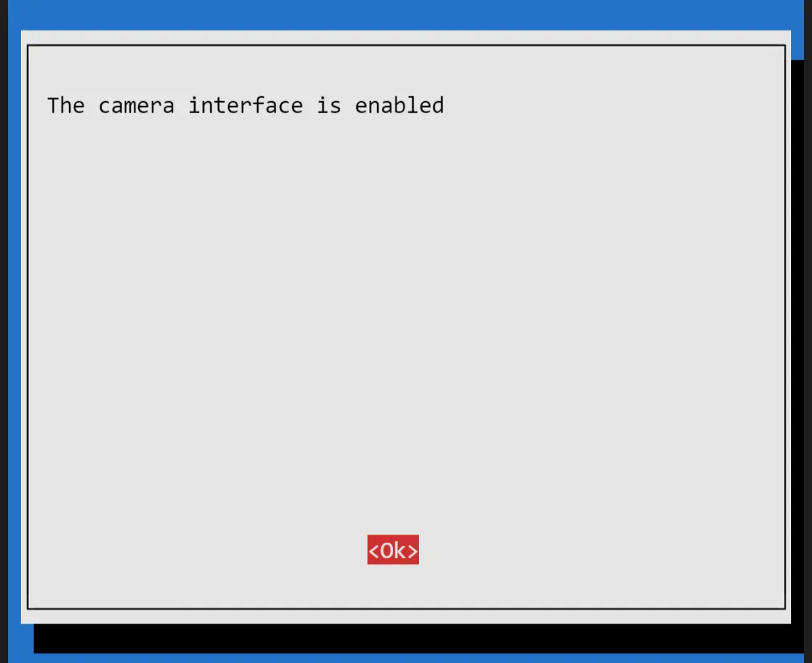Click the word 'interface' in the message

[x=246, y=105]
